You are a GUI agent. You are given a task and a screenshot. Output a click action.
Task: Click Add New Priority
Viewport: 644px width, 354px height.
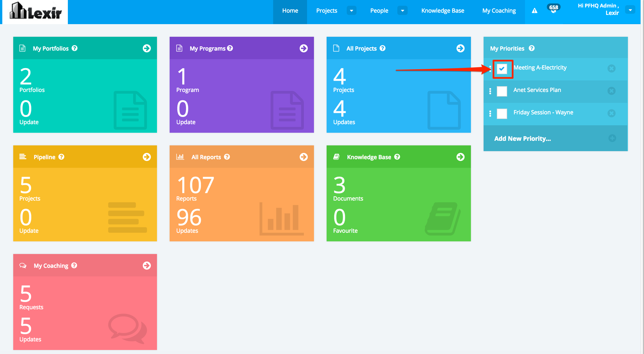tap(522, 138)
